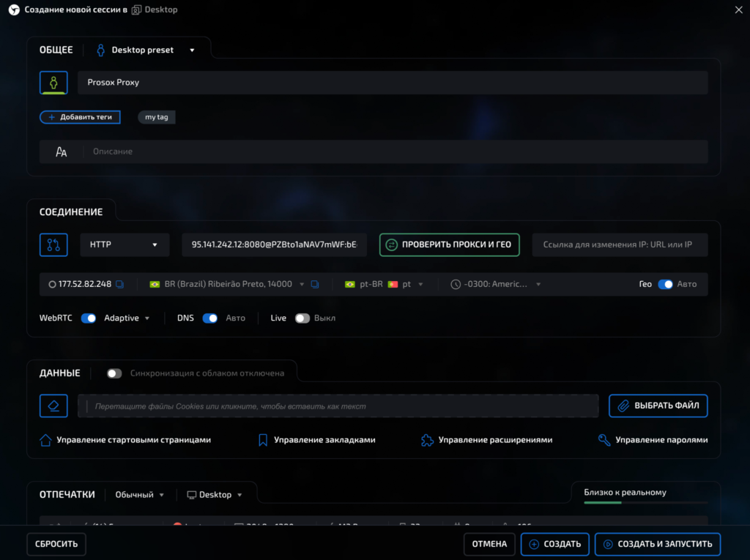Turn off the Geo auto switch

click(x=665, y=284)
